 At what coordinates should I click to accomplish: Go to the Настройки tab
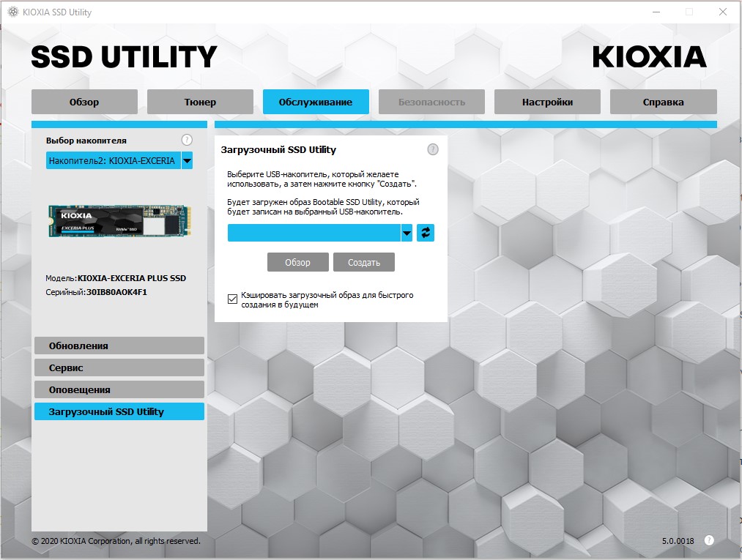point(547,102)
